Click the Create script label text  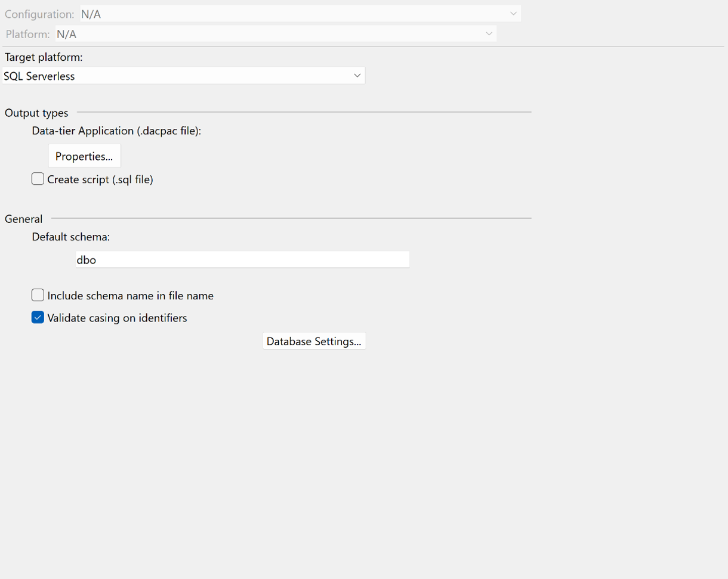click(x=100, y=179)
